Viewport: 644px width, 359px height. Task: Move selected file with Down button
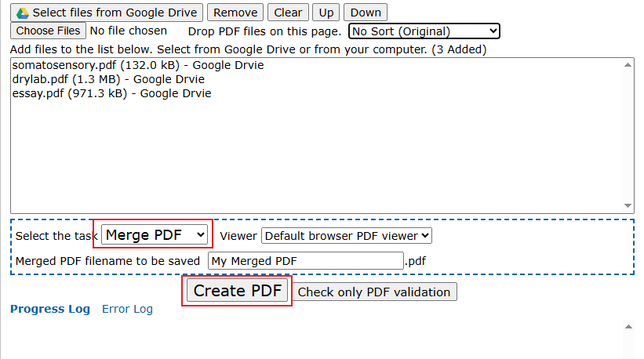pos(365,13)
